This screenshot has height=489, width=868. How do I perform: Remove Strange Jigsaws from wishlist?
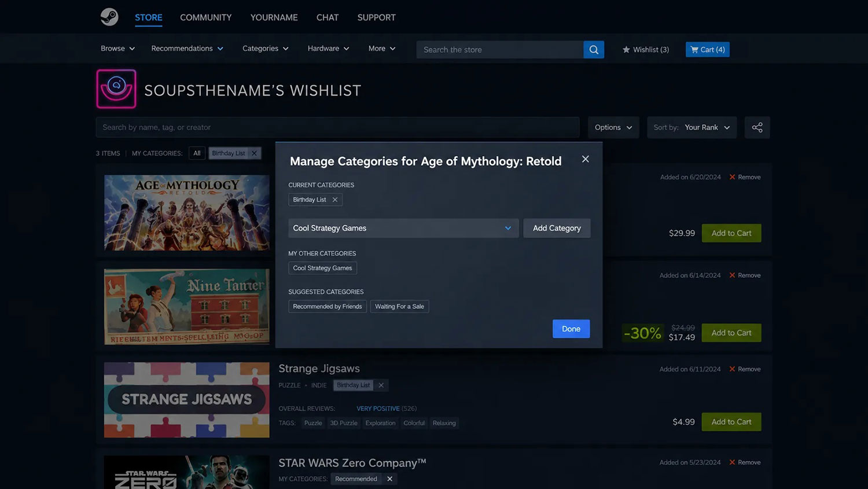[745, 369]
